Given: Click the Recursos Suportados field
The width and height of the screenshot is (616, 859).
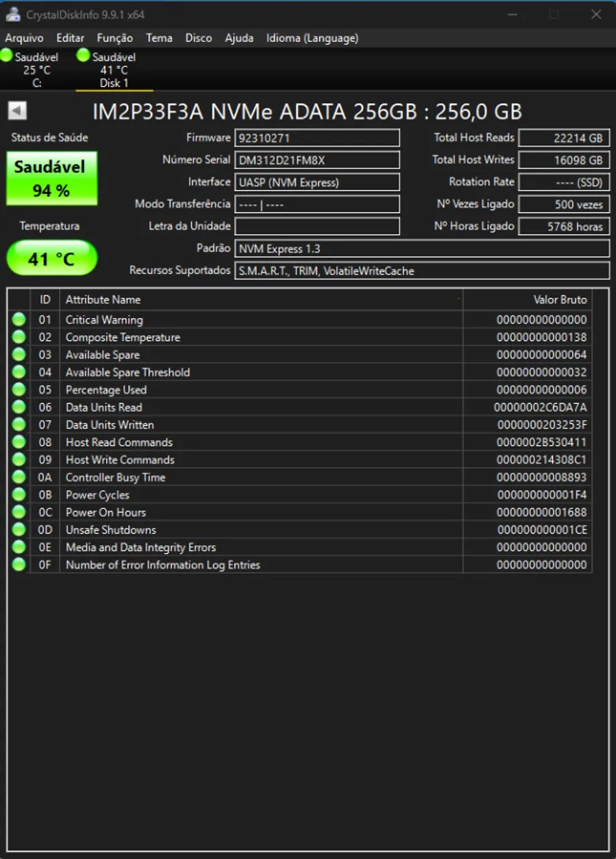Looking at the screenshot, I should click(x=422, y=270).
